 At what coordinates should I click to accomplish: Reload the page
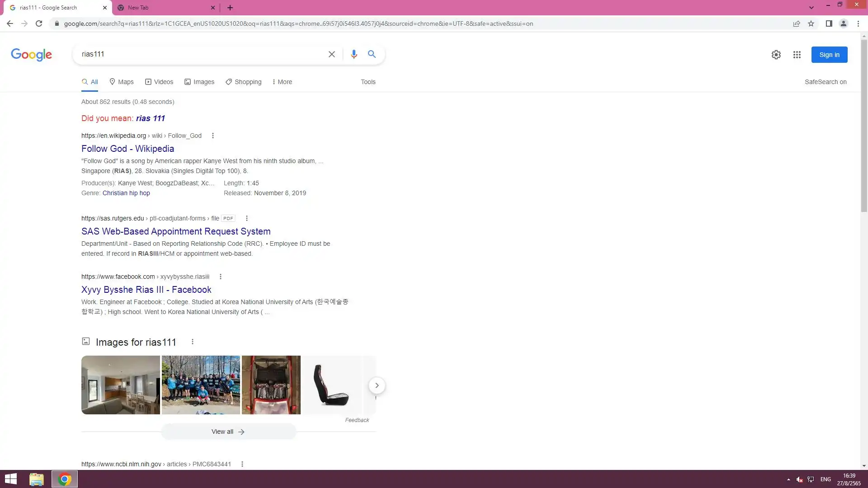coord(39,23)
